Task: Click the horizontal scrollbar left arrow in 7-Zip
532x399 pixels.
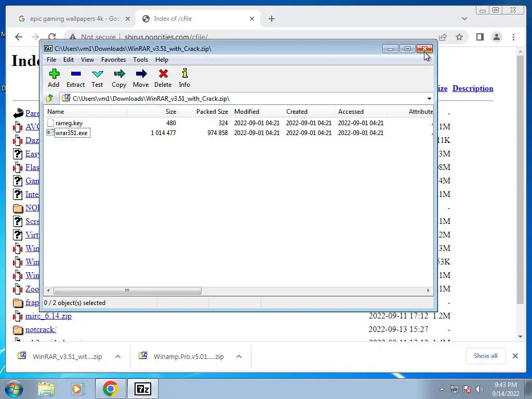Action: pyautogui.click(x=48, y=290)
